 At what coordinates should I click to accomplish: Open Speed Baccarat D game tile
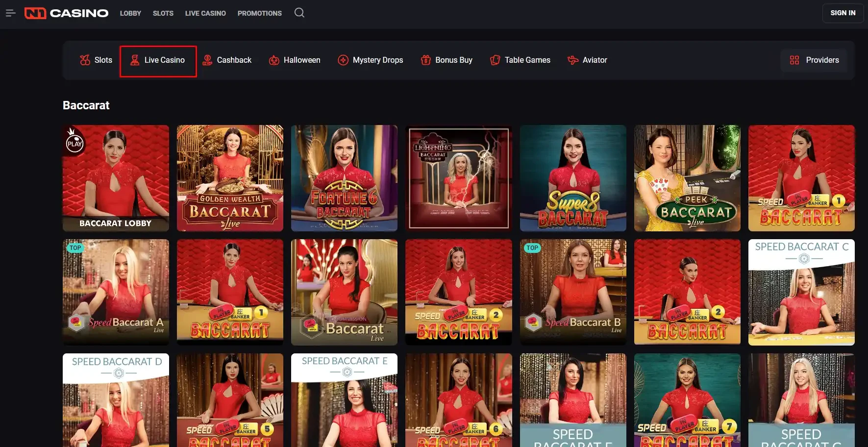coord(116,400)
